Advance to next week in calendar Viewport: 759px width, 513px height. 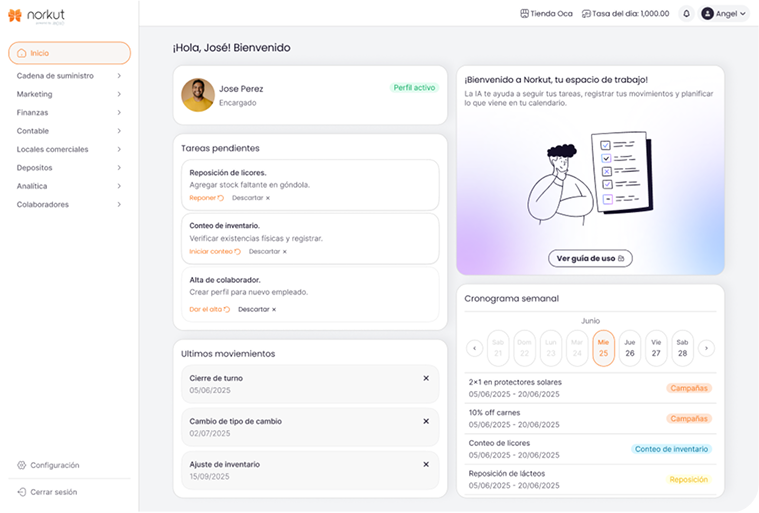(x=707, y=348)
